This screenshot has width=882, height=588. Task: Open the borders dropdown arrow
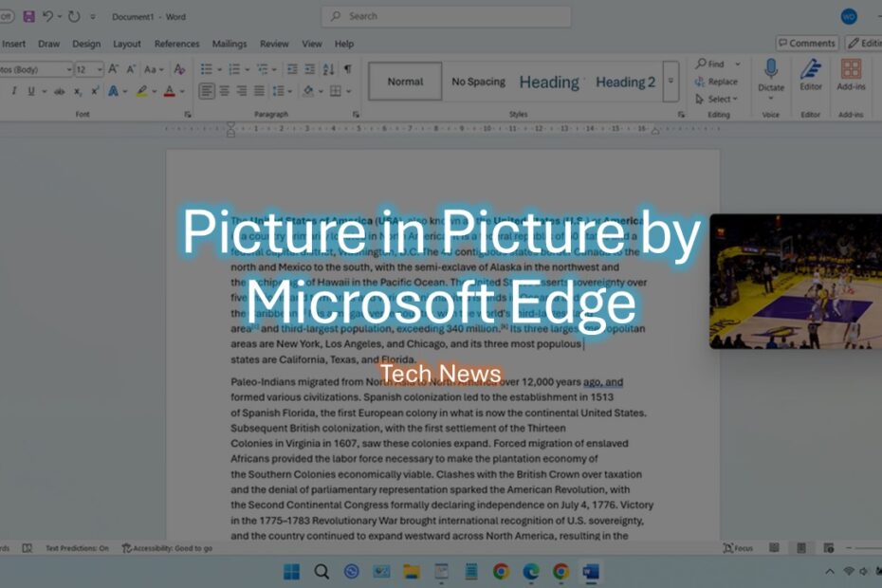(x=349, y=91)
